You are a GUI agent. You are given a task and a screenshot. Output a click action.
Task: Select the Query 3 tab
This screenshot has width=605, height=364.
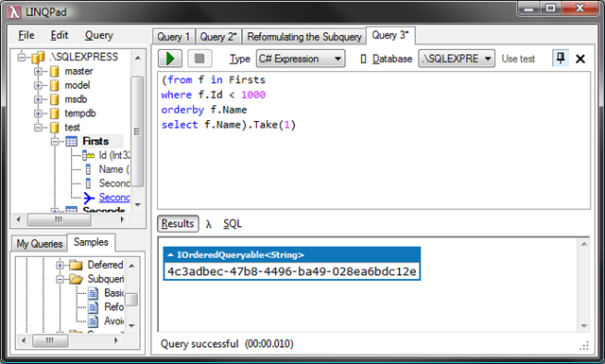[x=390, y=36]
